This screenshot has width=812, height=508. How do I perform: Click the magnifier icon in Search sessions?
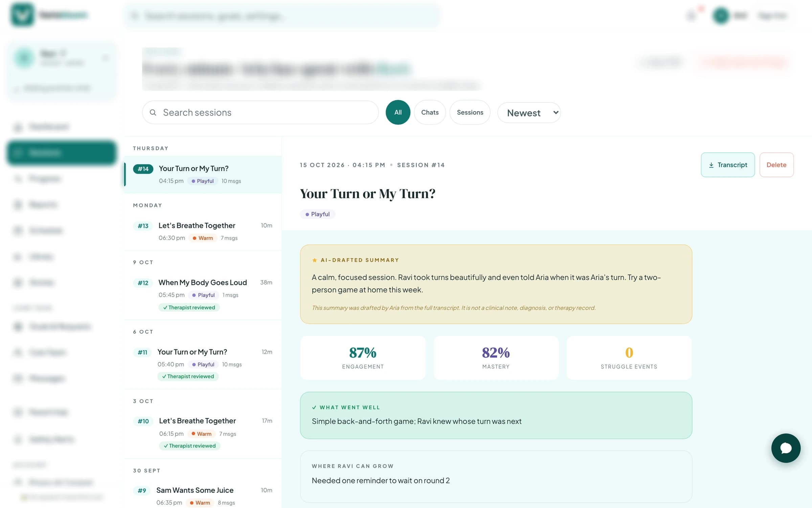tap(153, 112)
